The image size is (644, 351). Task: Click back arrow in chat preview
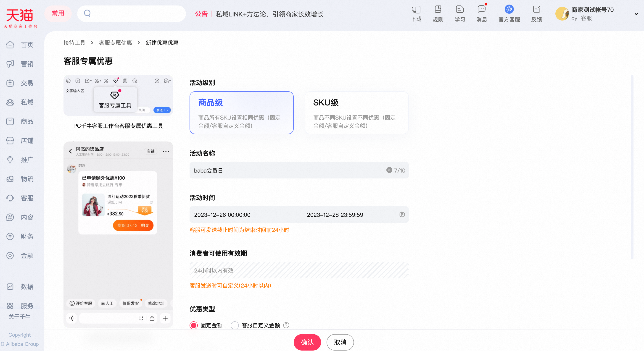click(x=71, y=151)
